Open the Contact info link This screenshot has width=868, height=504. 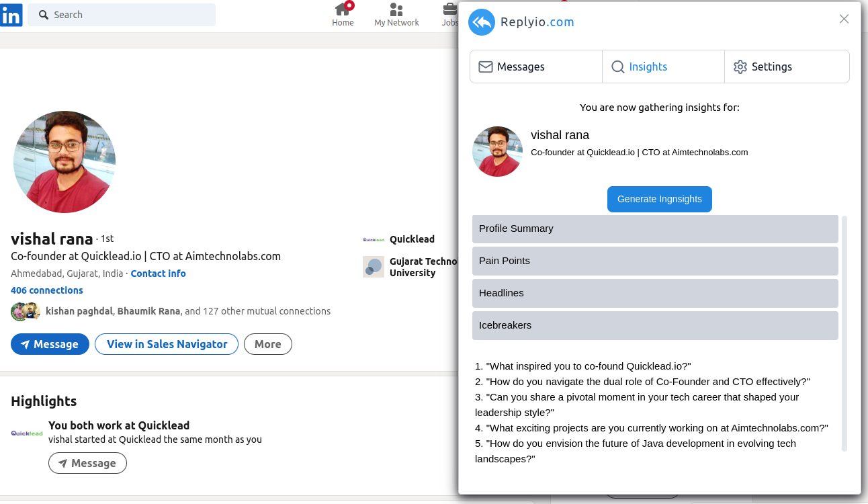tap(158, 274)
